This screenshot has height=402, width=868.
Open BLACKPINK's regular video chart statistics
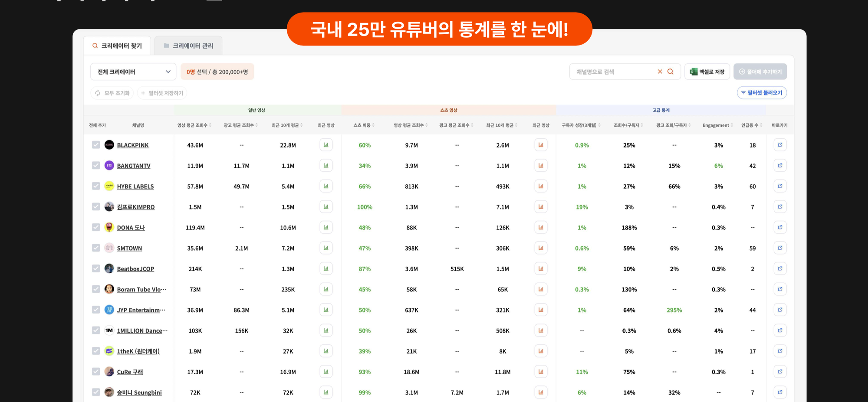[x=326, y=144]
